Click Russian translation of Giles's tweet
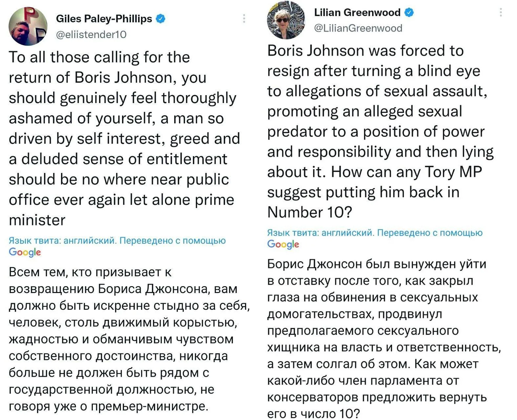517x420 pixels. [x=129, y=339]
